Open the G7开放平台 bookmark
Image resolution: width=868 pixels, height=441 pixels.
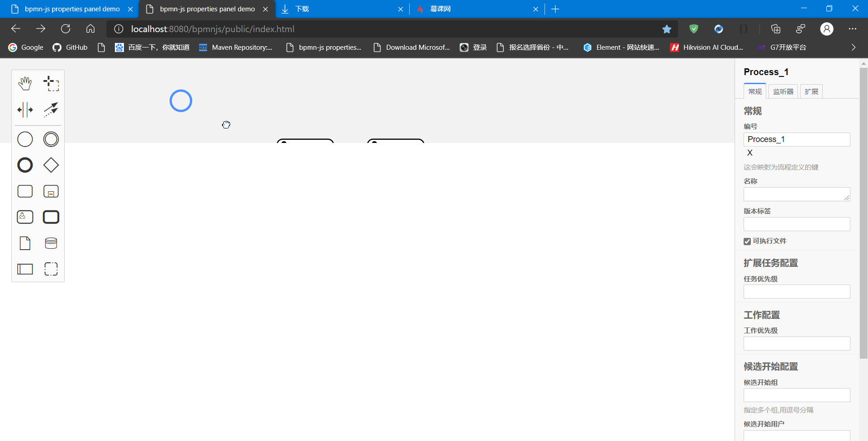(782, 47)
